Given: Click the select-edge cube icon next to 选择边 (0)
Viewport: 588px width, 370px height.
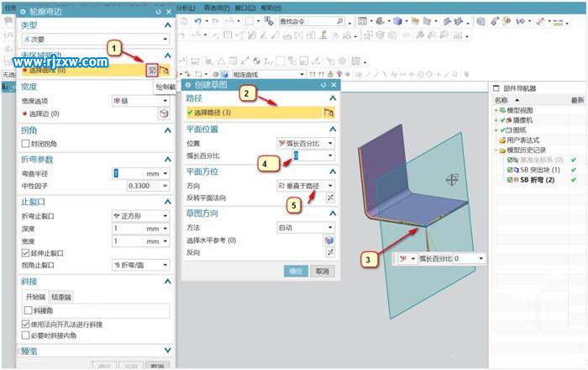Looking at the screenshot, I should pos(164,114).
